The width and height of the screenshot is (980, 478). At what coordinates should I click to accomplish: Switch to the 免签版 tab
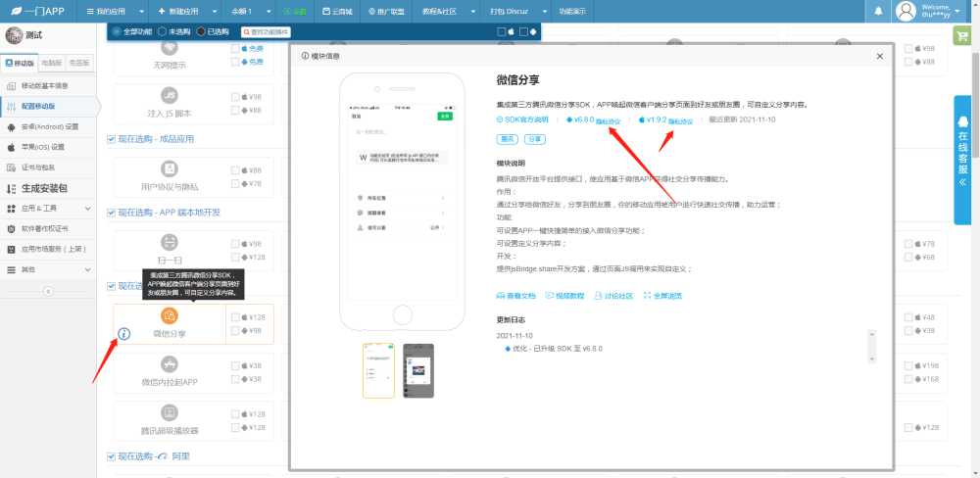(79, 63)
